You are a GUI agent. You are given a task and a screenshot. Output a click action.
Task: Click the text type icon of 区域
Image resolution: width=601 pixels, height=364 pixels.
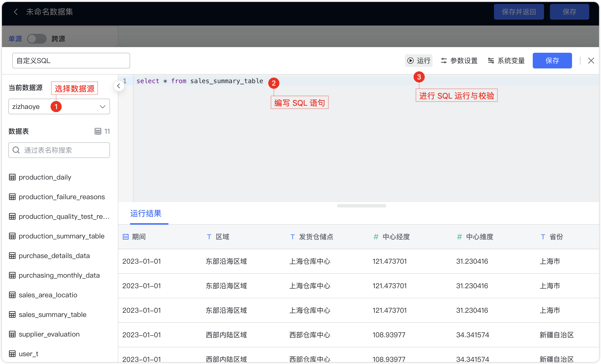click(x=209, y=237)
